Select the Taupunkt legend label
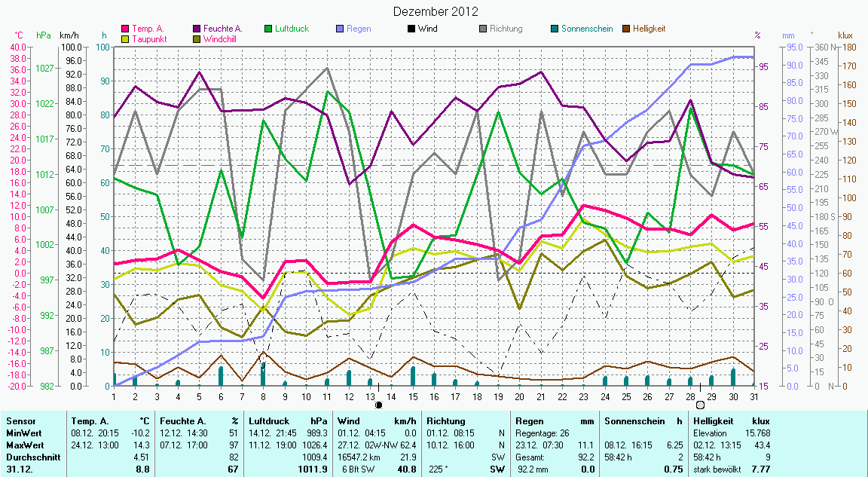 click(x=148, y=38)
